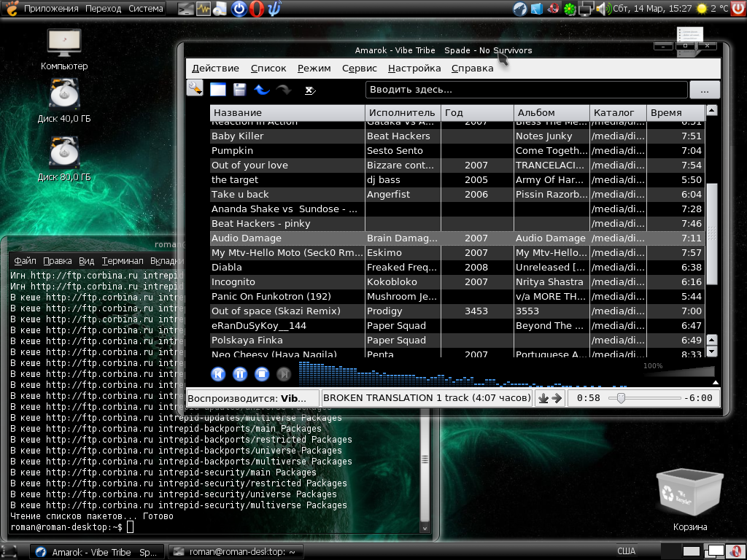Image resolution: width=747 pixels, height=560 pixels.
Task: Select the 'Incognito' track by Kokobloko
Action: pos(457,282)
